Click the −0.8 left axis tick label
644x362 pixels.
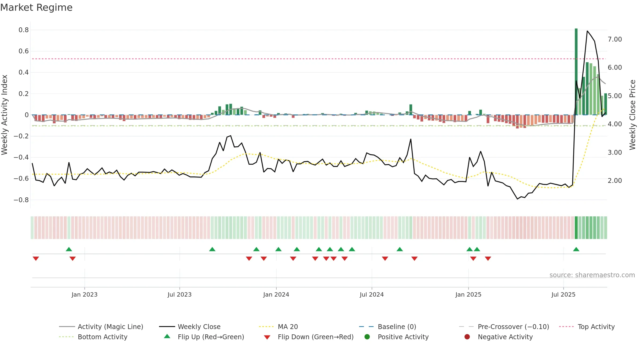21,200
